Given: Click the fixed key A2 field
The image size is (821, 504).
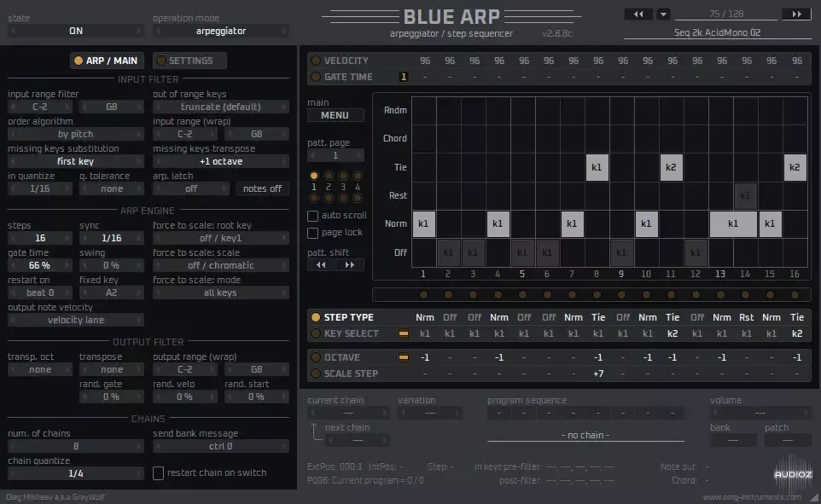Looking at the screenshot, I should pyautogui.click(x=112, y=293).
